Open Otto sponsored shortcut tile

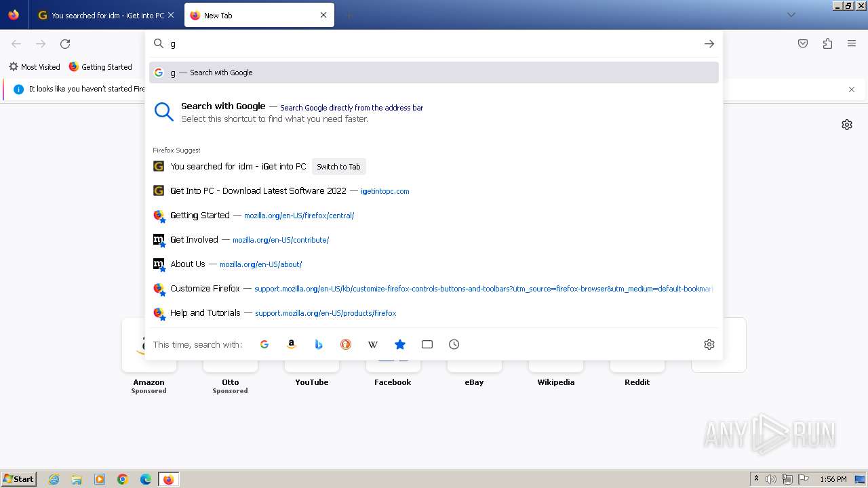click(231, 366)
